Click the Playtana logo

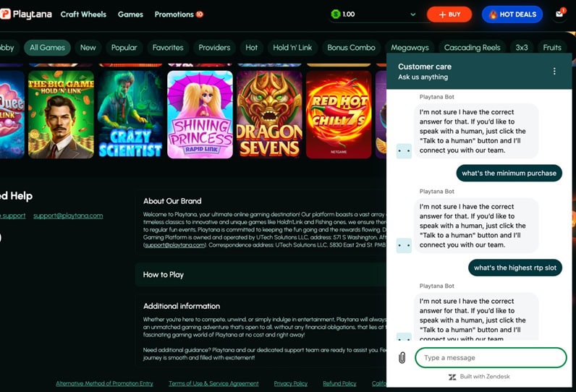click(26, 14)
